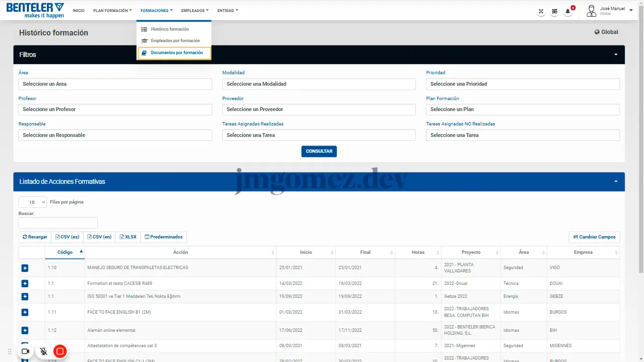
Task: Click the user avatar icon for José Manuel
Action: click(x=591, y=11)
